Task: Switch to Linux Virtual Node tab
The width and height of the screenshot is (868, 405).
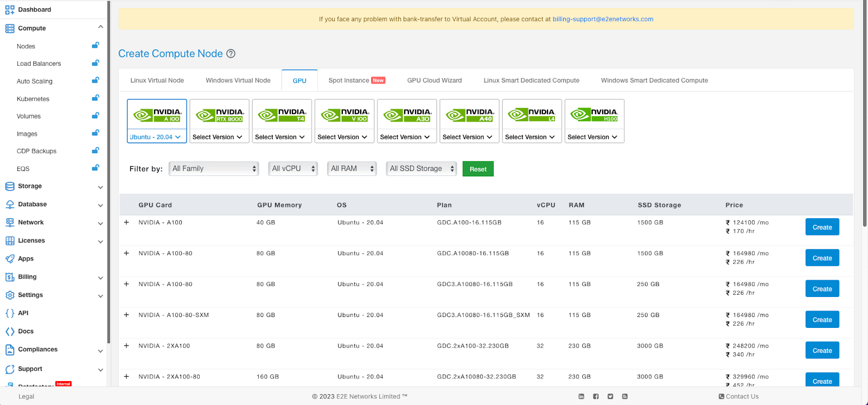Action: tap(157, 80)
